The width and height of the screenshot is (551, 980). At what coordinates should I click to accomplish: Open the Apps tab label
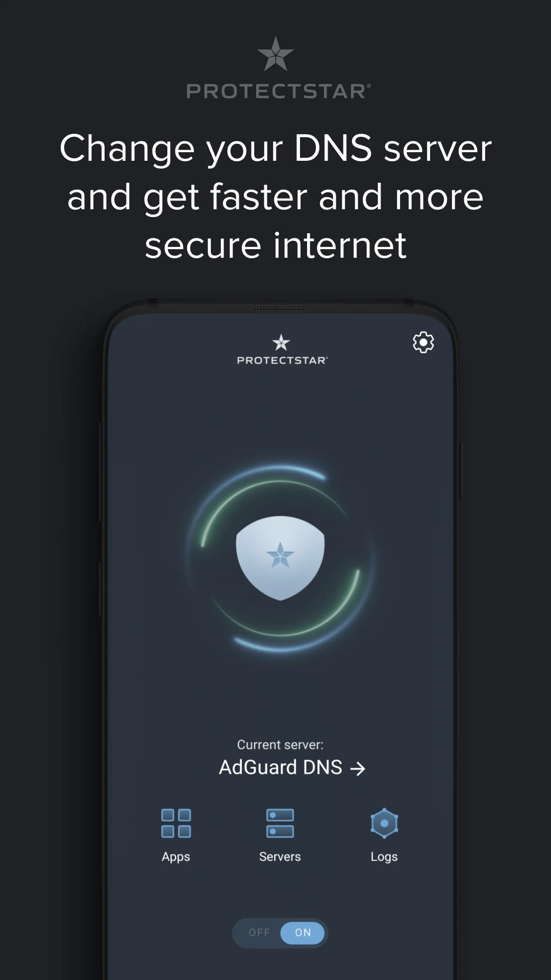pyautogui.click(x=176, y=857)
